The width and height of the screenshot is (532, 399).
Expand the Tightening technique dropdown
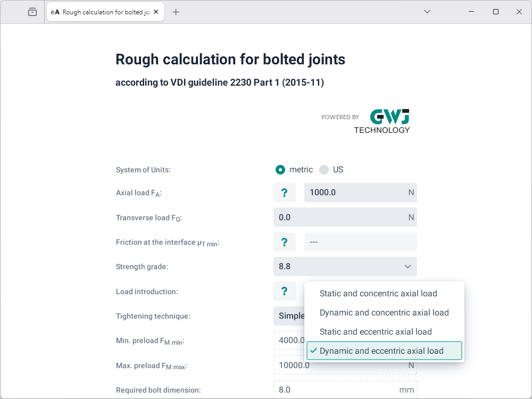tap(289, 316)
